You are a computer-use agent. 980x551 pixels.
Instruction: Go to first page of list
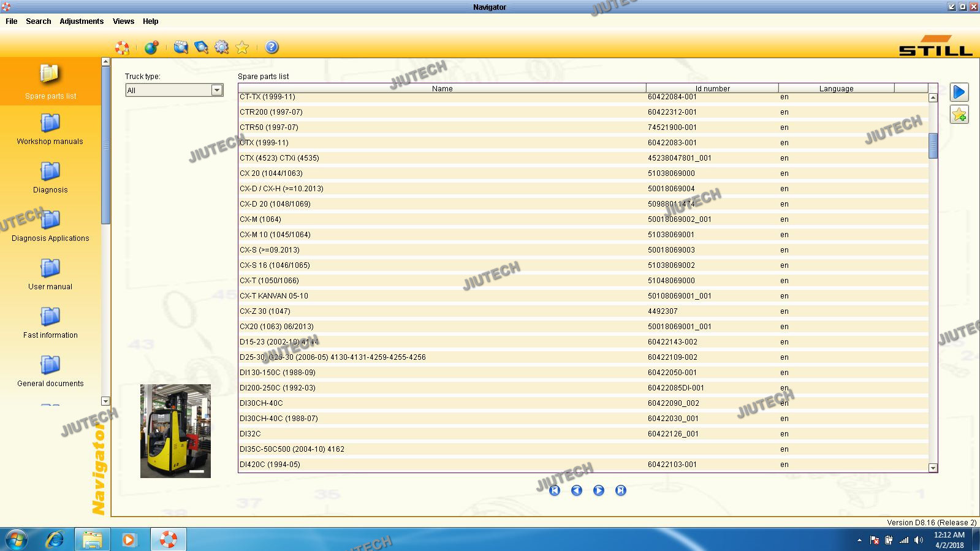[x=555, y=490]
